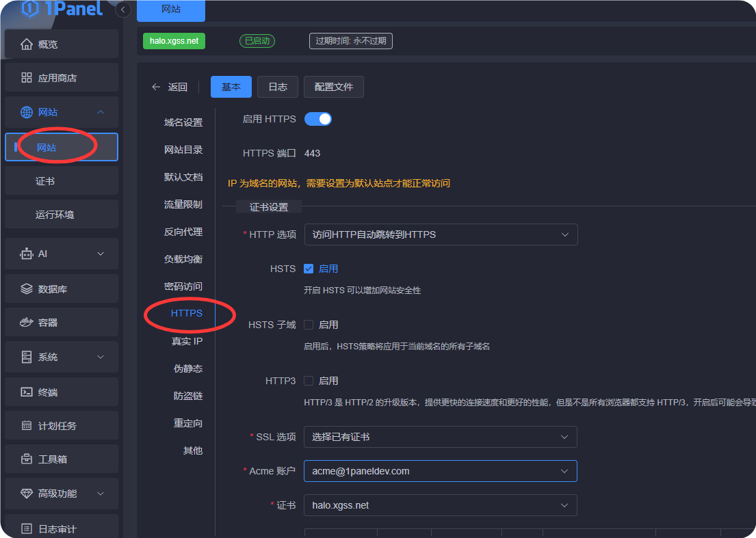756x538 pixels.
Task: Open the SSL 选项 dropdown
Action: (440, 437)
